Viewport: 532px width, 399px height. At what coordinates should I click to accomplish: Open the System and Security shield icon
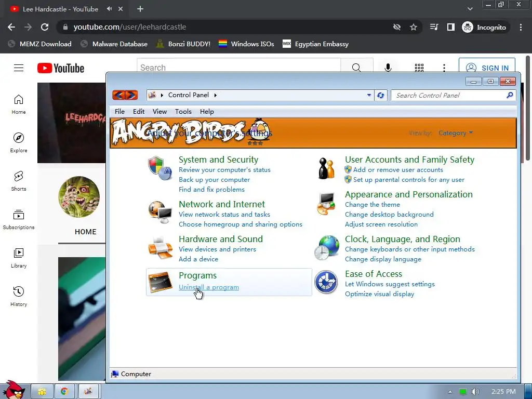[160, 169]
